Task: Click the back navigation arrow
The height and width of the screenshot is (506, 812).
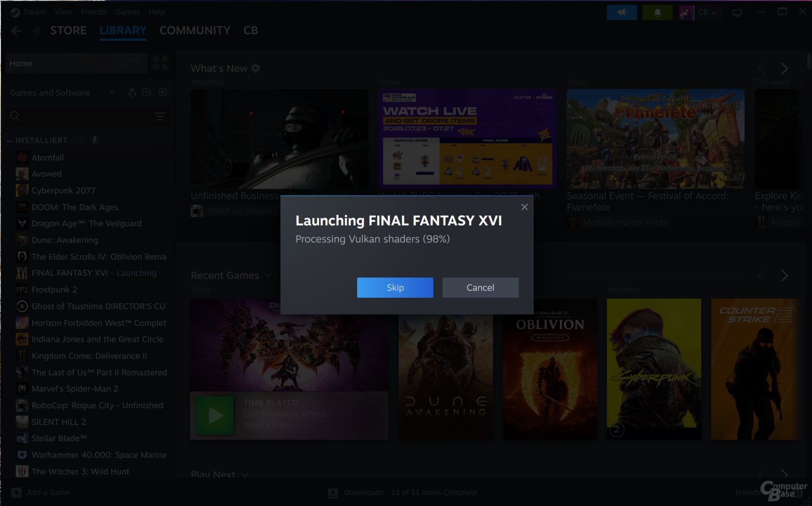Action: coord(16,31)
